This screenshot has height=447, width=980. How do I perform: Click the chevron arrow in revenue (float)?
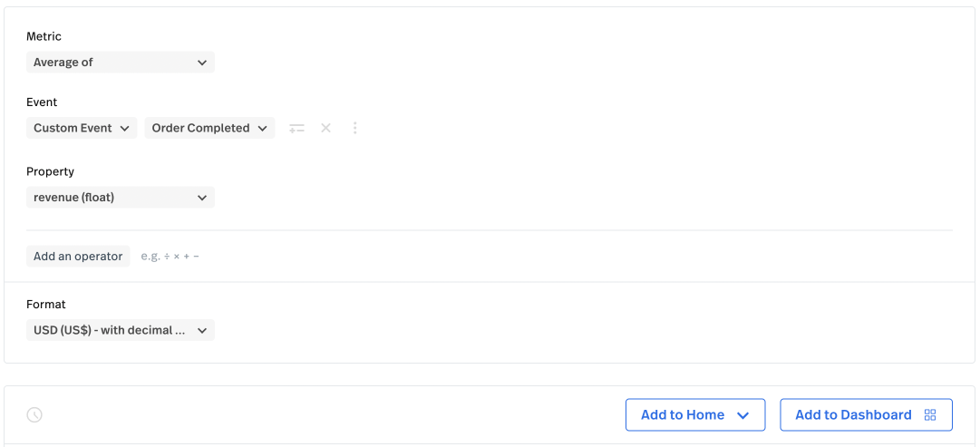point(202,198)
